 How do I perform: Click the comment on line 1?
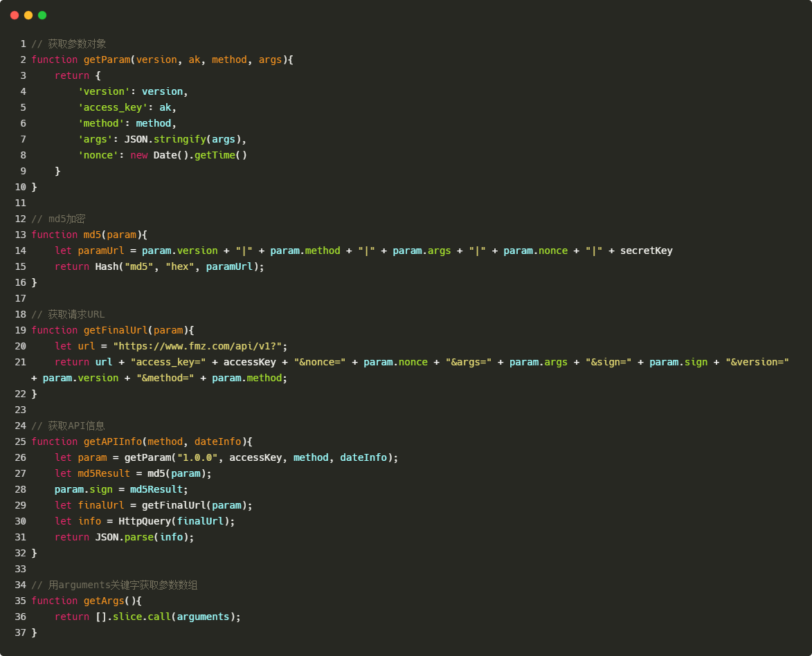(69, 44)
